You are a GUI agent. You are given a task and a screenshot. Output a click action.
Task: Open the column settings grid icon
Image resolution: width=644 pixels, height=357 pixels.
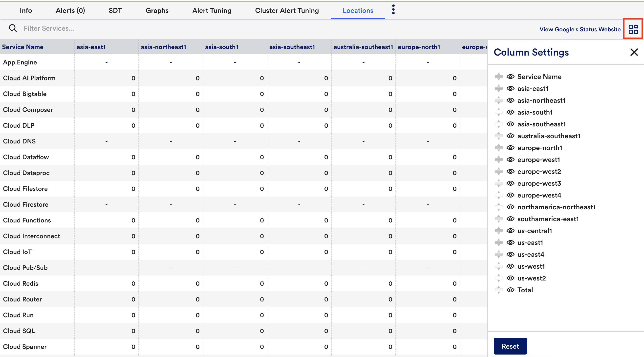[633, 29]
